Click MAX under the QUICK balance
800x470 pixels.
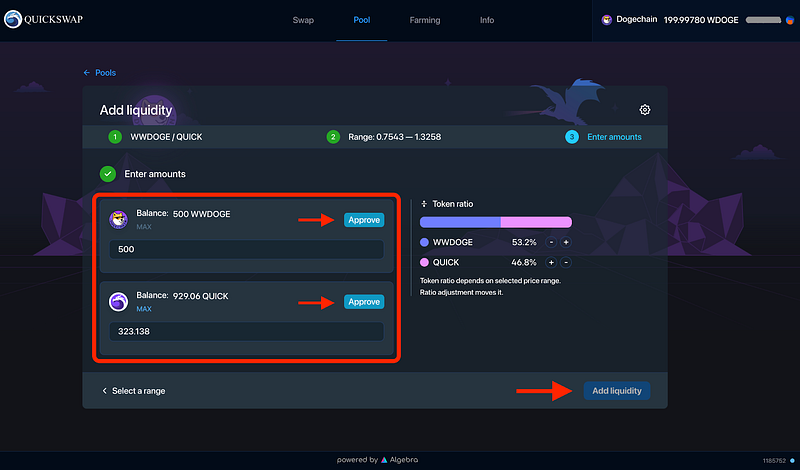point(144,309)
